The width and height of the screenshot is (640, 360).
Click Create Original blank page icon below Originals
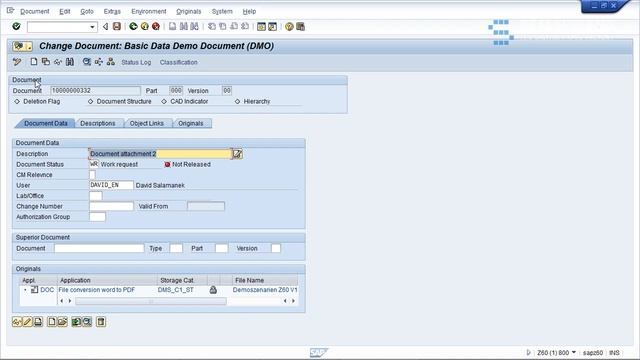52,322
